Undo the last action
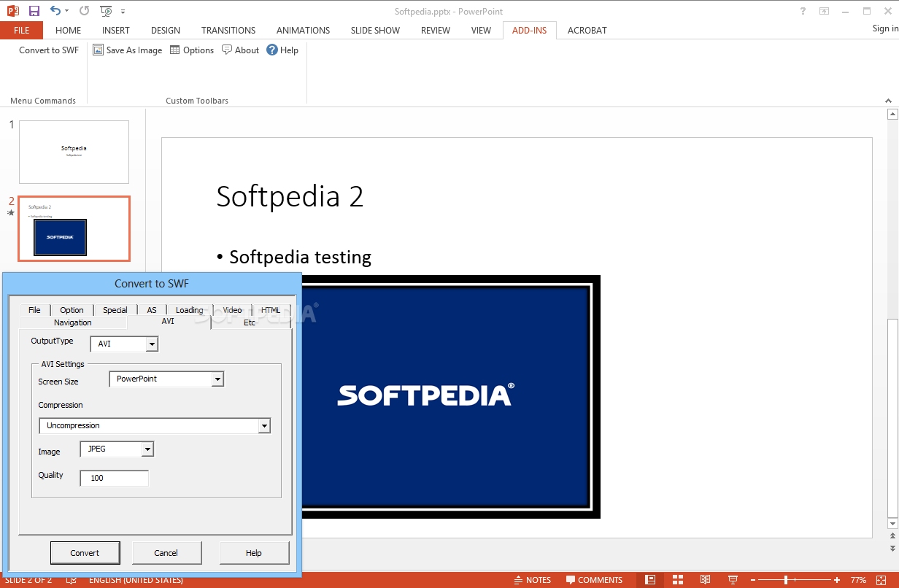 click(55, 11)
